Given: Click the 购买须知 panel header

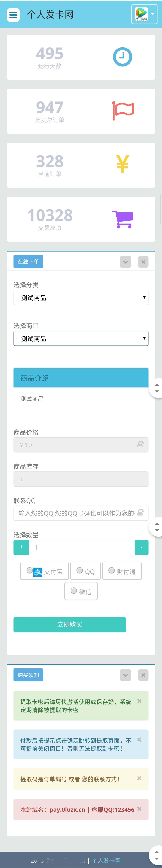Looking at the screenshot, I should point(28,675).
